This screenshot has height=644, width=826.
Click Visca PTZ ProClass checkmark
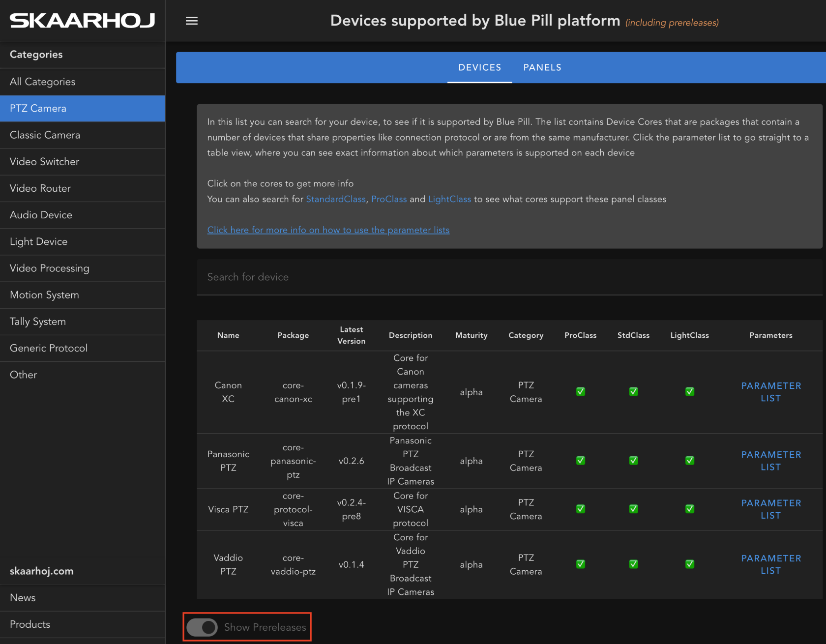pos(581,509)
